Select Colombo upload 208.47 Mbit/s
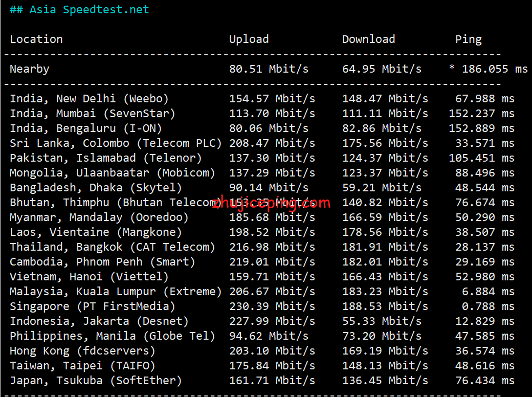532x397 pixels. coord(272,144)
